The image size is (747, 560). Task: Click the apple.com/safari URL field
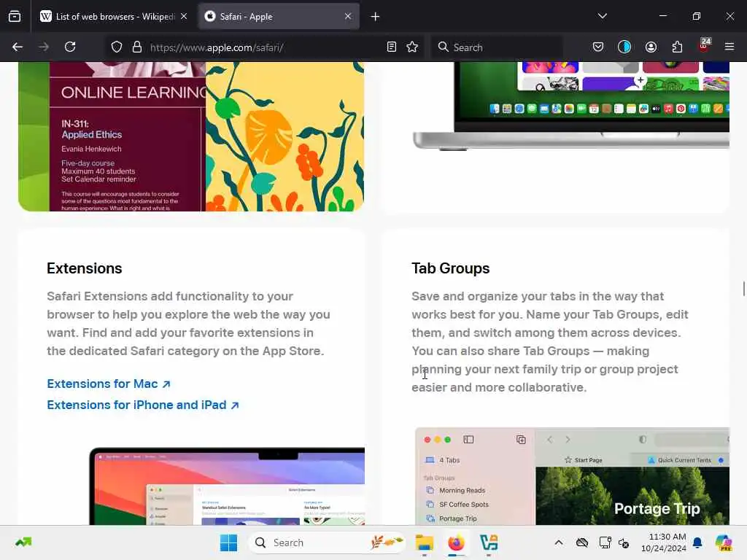click(264, 47)
